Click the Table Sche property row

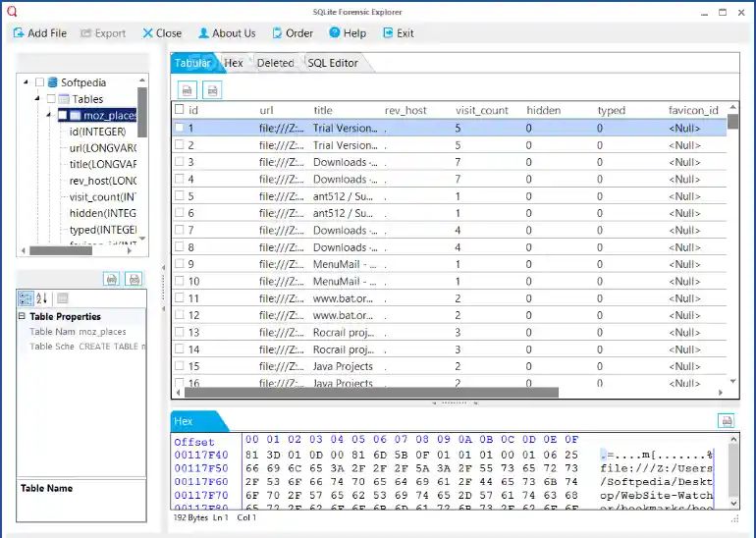click(81, 347)
